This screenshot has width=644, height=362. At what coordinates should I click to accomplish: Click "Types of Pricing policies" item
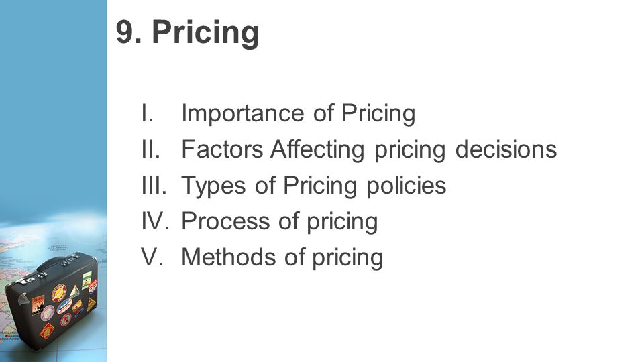[313, 185]
